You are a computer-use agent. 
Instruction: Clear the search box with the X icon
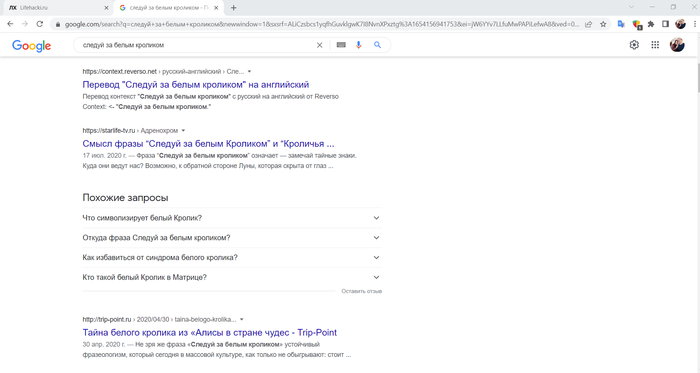(x=319, y=45)
